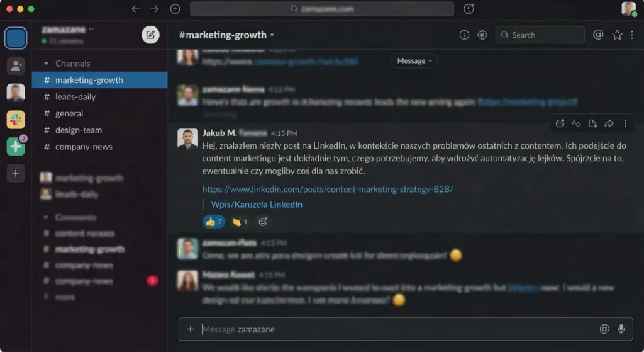Open the user profile avatar in the top right

click(x=629, y=9)
